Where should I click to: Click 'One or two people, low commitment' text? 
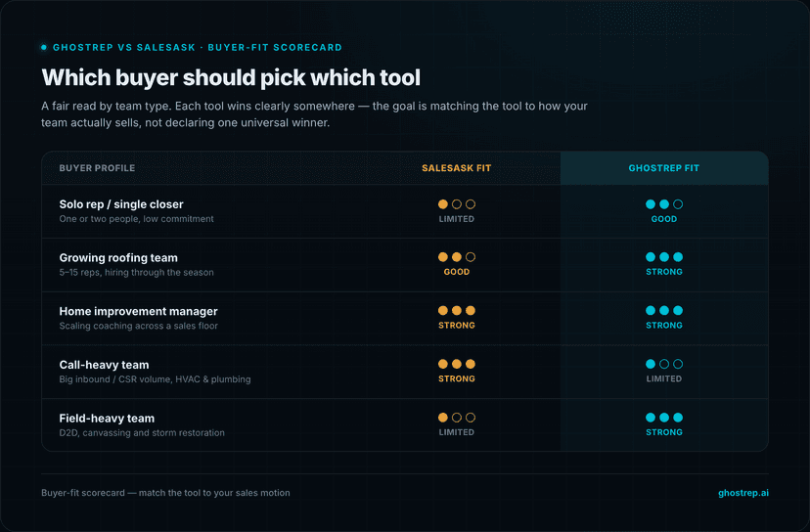136,219
